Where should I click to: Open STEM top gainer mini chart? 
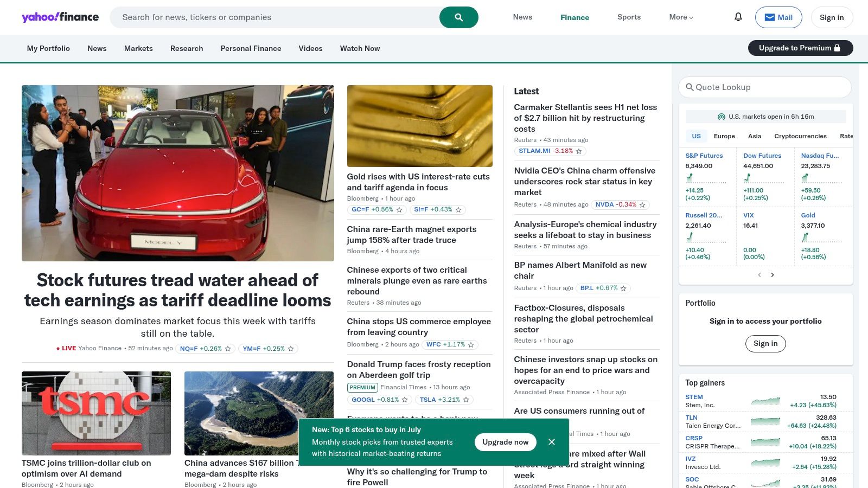765,401
